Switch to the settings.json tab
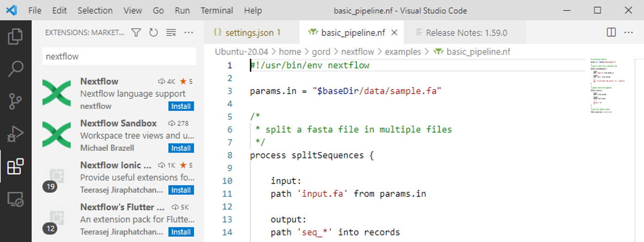Screen dimensions: 644x242 252,33
